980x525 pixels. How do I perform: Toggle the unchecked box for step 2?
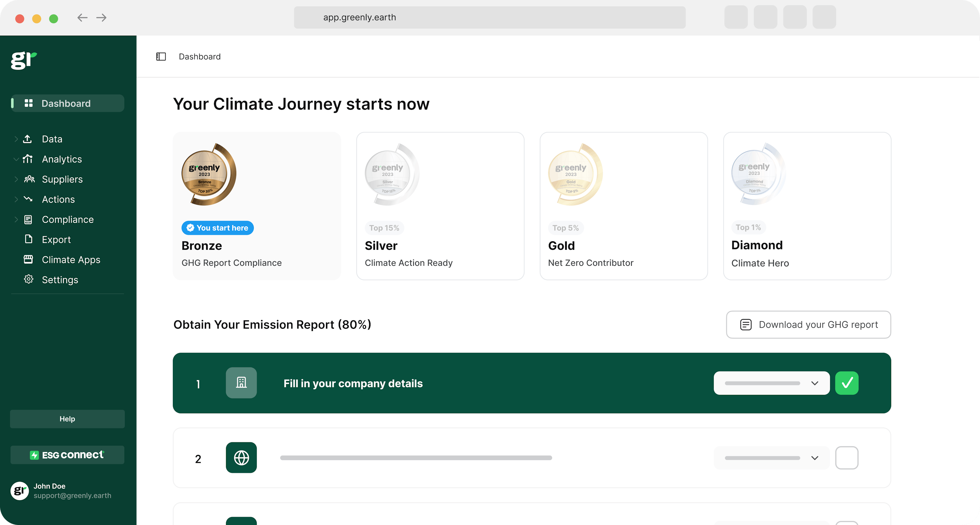pyautogui.click(x=847, y=458)
